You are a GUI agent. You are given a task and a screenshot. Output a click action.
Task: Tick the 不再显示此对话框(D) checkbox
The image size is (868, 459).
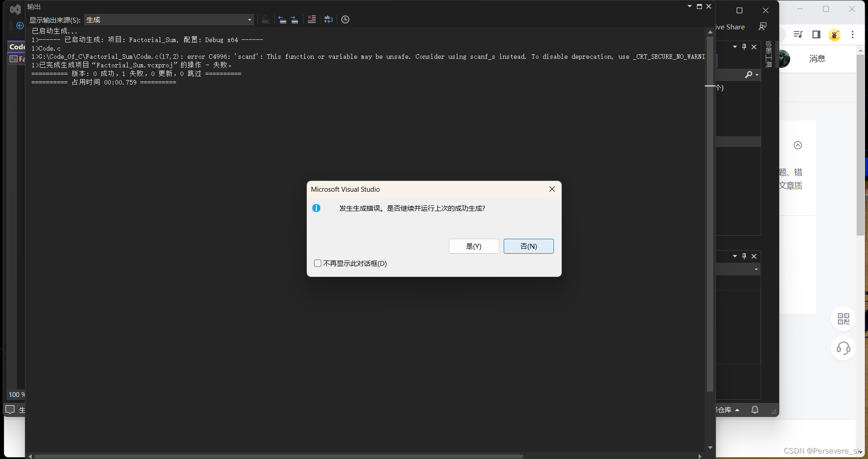tap(318, 263)
